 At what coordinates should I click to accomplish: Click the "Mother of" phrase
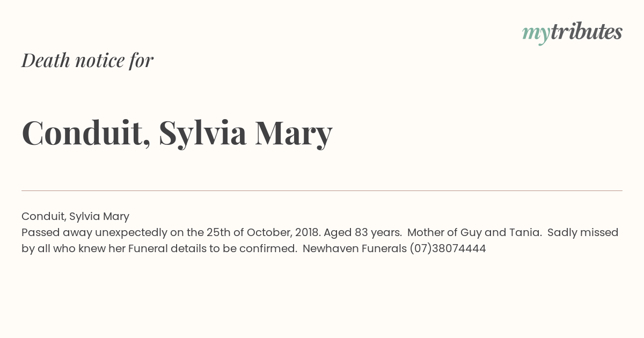point(431,232)
